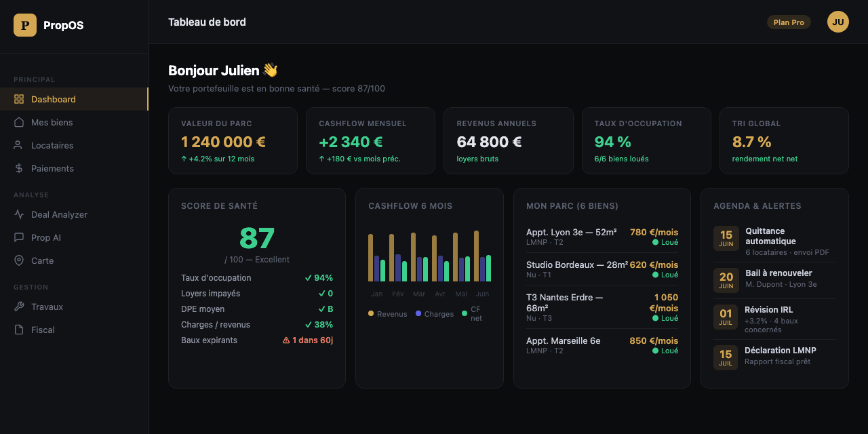Click the '780 €/mois' rent value
The height and width of the screenshot is (434, 868).
tap(654, 232)
